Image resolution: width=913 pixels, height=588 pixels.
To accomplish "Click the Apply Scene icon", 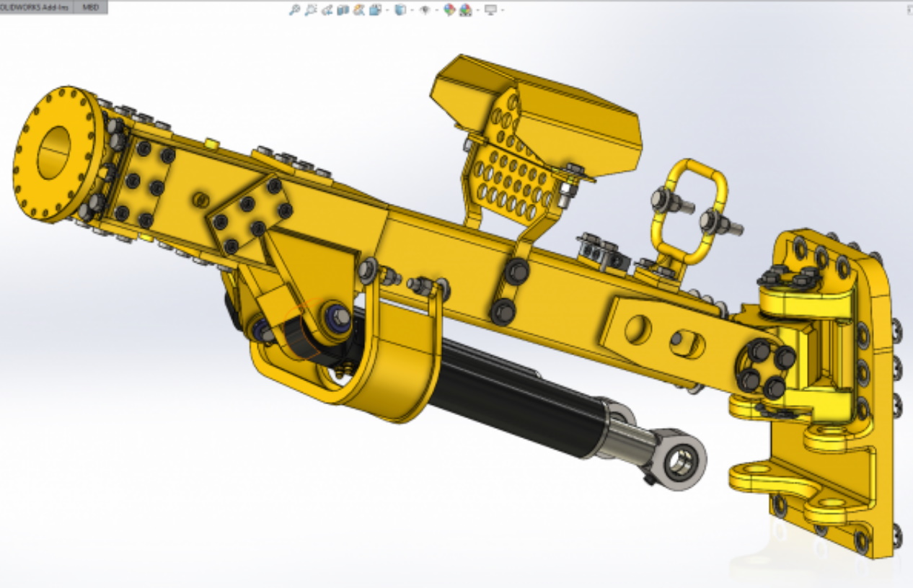I will 465,10.
